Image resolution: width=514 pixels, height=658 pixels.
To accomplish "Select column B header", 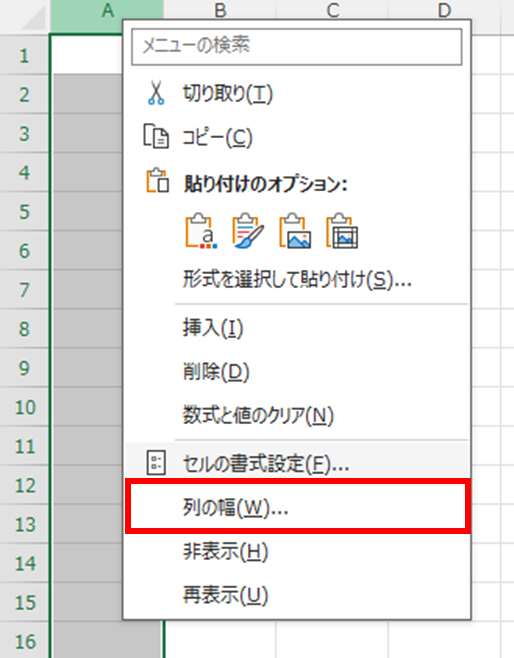I will point(220,11).
